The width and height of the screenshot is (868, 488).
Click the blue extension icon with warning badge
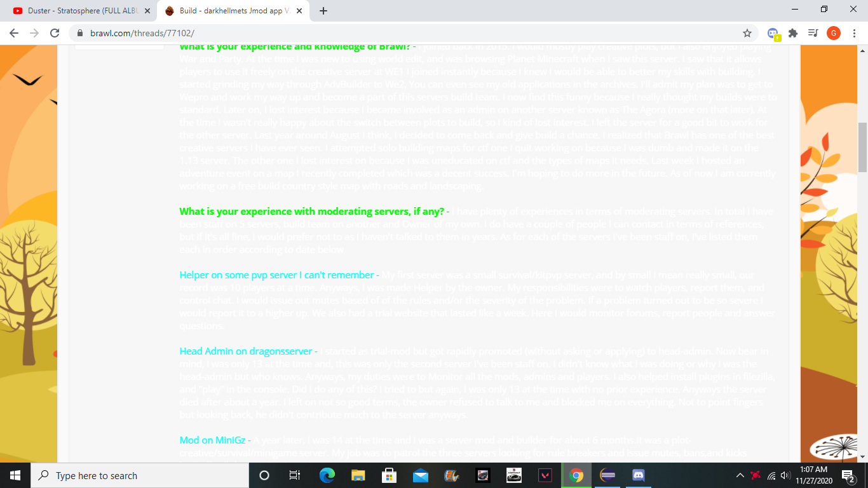coord(773,33)
